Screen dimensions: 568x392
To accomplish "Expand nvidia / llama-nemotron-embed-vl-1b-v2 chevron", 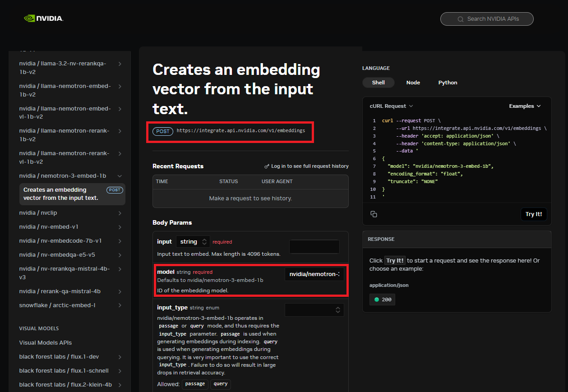I will [120, 109].
